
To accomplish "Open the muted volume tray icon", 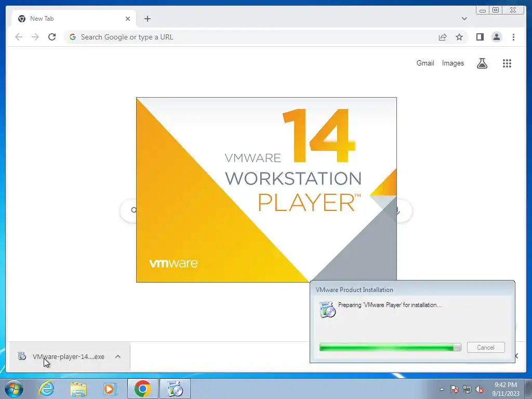I will coord(480,389).
